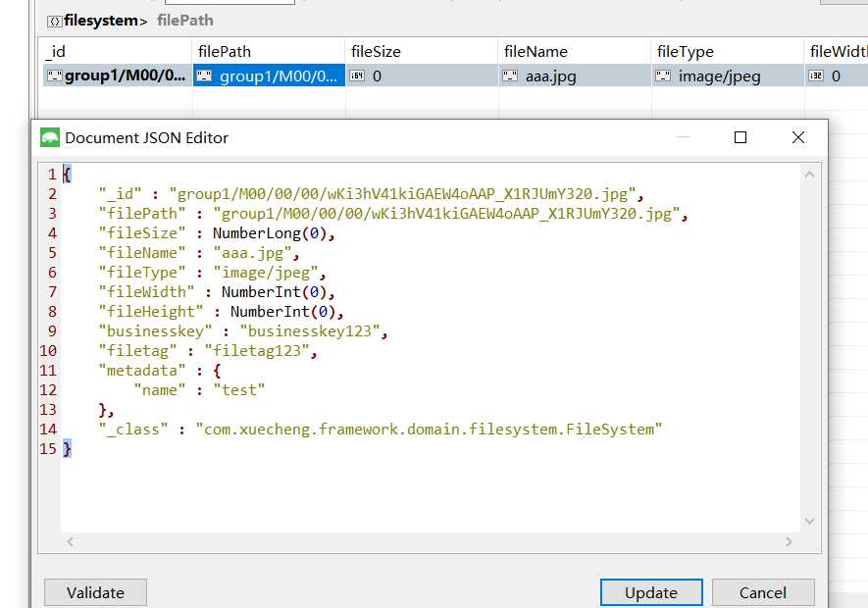The height and width of the screenshot is (608, 868).
Task: Sort by the fileWidth column header
Action: point(836,52)
